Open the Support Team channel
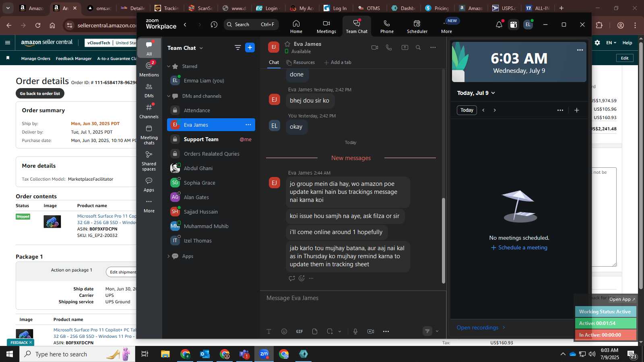The height and width of the screenshot is (362, 644). (211, 139)
